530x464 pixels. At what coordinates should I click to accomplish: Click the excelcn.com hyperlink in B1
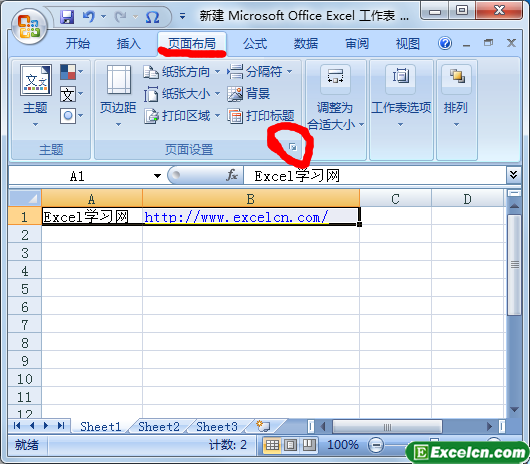[x=236, y=217]
